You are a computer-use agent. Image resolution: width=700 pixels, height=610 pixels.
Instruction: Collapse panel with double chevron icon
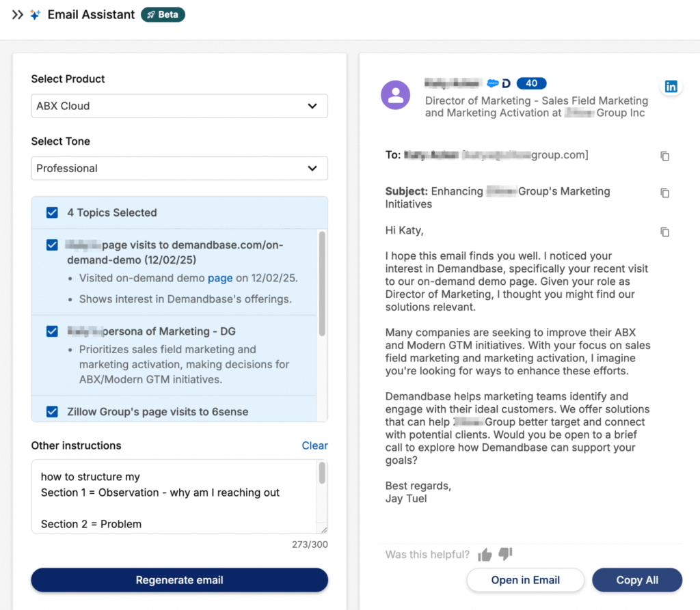pos(18,14)
